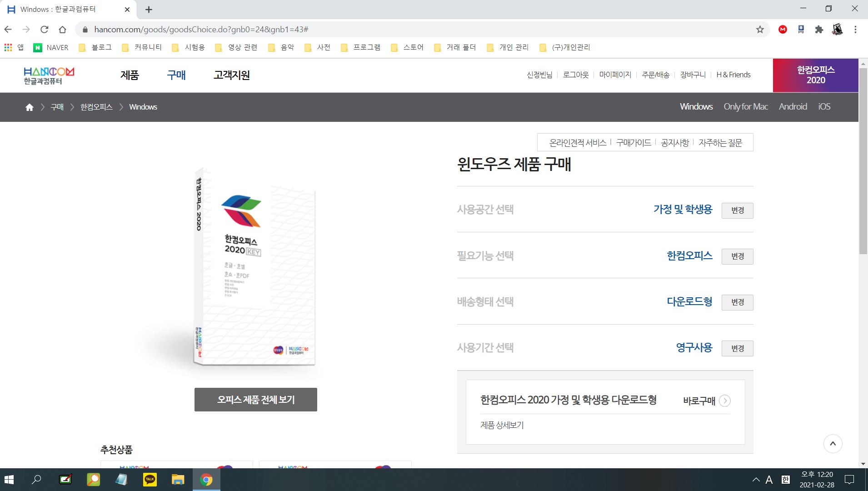Switch to the iOS platform tab
This screenshot has width=868, height=491.
[824, 107]
